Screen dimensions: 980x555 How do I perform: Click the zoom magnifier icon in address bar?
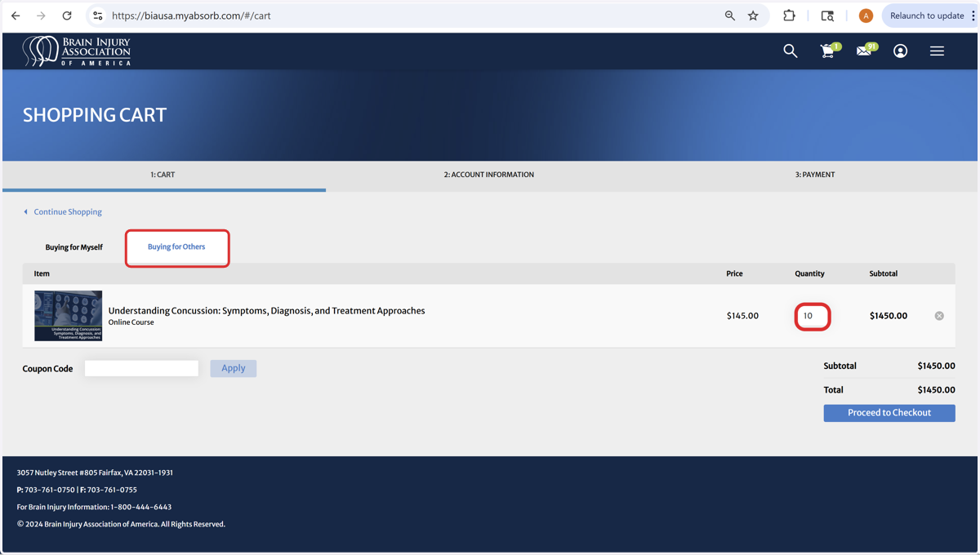click(730, 16)
